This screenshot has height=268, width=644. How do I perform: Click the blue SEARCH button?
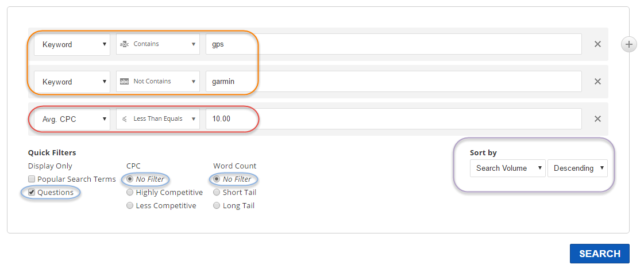[x=599, y=254]
